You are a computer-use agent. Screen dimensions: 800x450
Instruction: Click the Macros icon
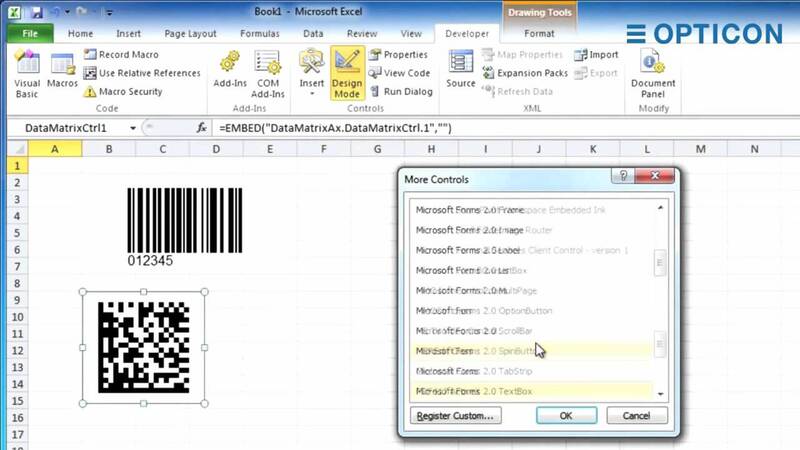pos(62,72)
